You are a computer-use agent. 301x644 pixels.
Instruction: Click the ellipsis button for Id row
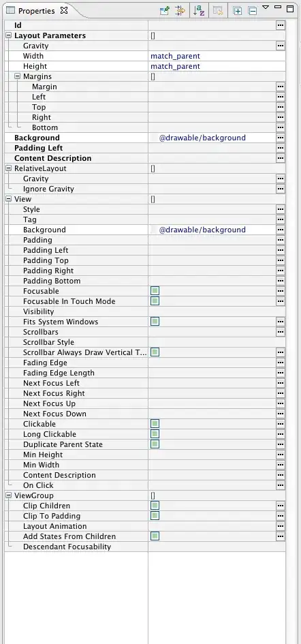(x=281, y=25)
